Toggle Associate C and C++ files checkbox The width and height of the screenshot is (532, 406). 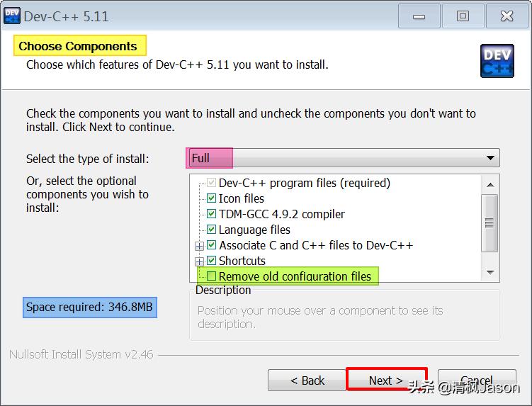tap(211, 245)
